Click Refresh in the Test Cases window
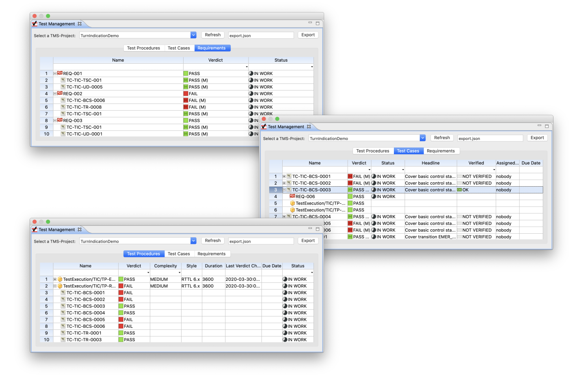The image size is (588, 383). [442, 138]
